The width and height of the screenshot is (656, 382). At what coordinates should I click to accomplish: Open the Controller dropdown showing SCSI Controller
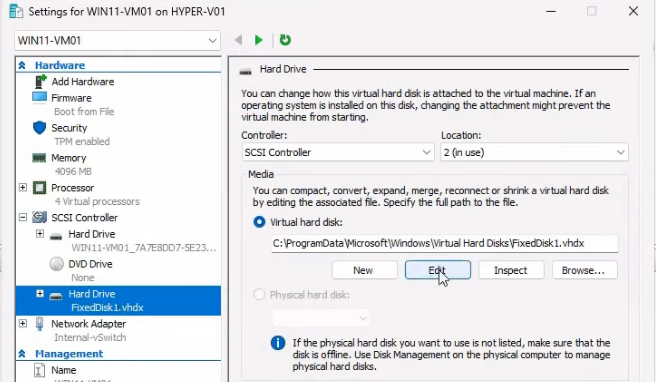337,152
